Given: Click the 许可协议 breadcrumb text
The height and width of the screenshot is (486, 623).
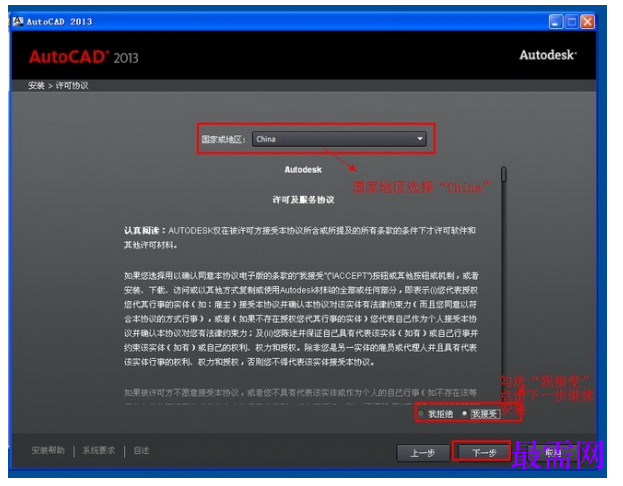Looking at the screenshot, I should (x=73, y=87).
